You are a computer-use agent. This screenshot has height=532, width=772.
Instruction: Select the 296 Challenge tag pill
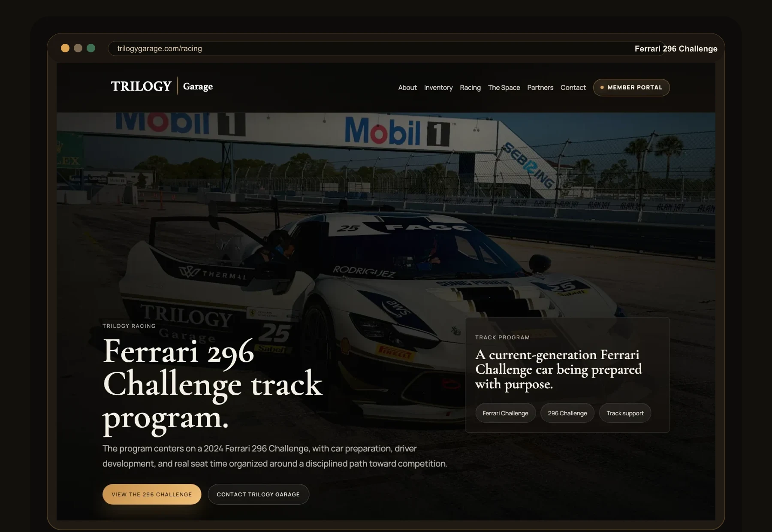(567, 413)
